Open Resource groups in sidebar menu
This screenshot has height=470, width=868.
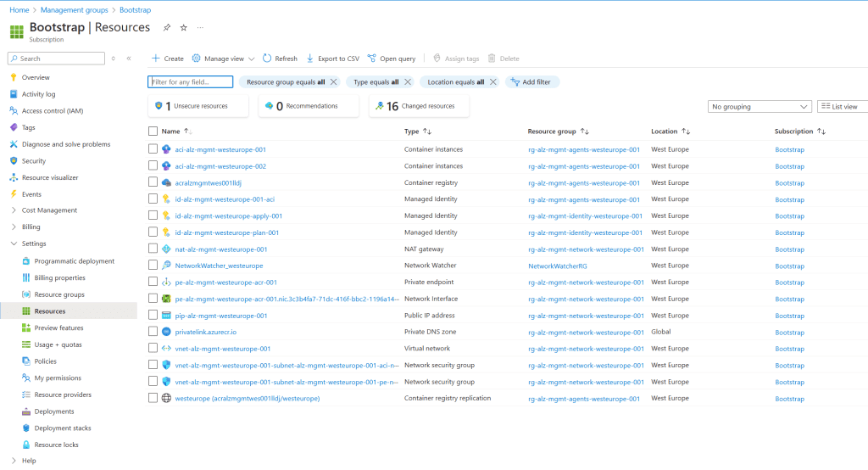point(59,294)
